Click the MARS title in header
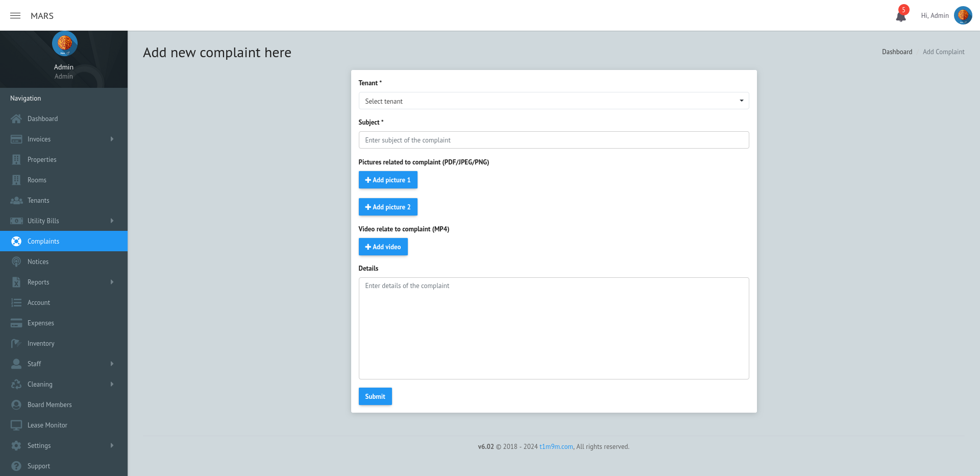 42,16
